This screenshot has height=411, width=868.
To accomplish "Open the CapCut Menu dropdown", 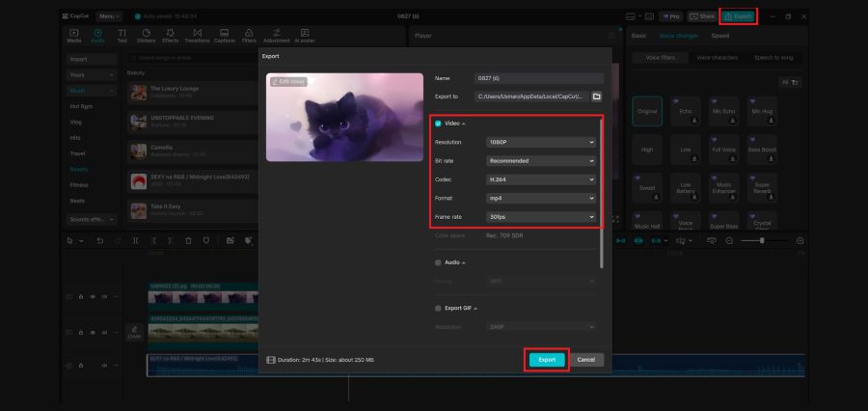I will pos(108,16).
